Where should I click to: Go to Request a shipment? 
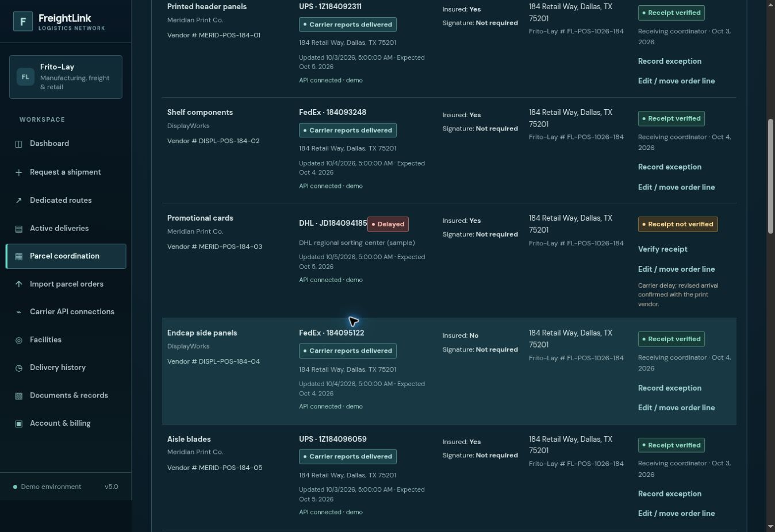66,172
